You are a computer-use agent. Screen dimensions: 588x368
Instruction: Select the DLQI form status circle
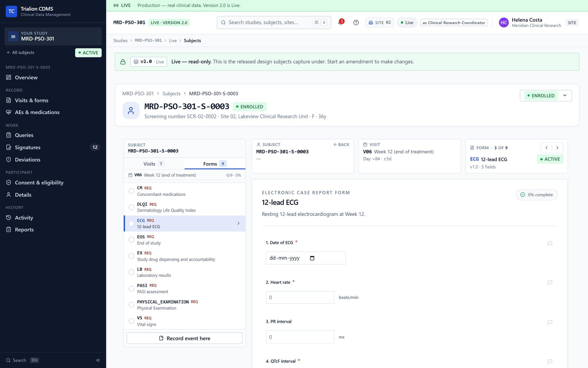click(x=131, y=207)
